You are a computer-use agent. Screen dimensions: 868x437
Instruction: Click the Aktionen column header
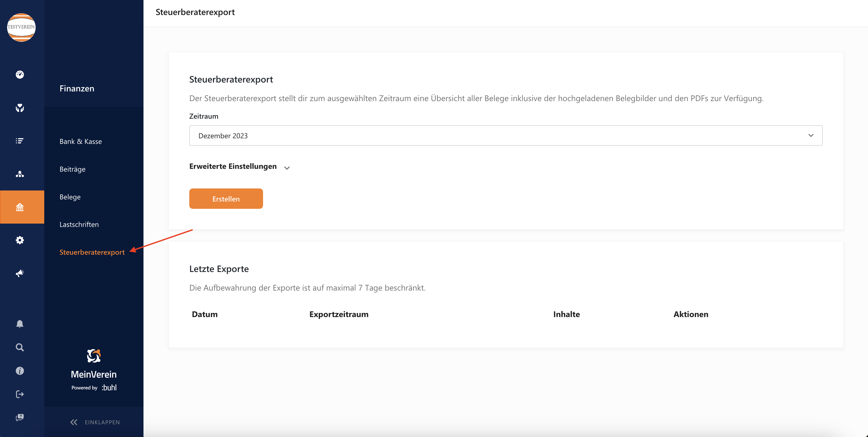(x=691, y=314)
